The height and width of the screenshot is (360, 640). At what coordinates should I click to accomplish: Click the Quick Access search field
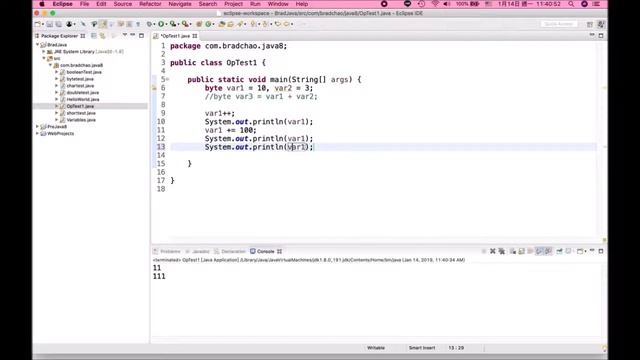(x=559, y=24)
